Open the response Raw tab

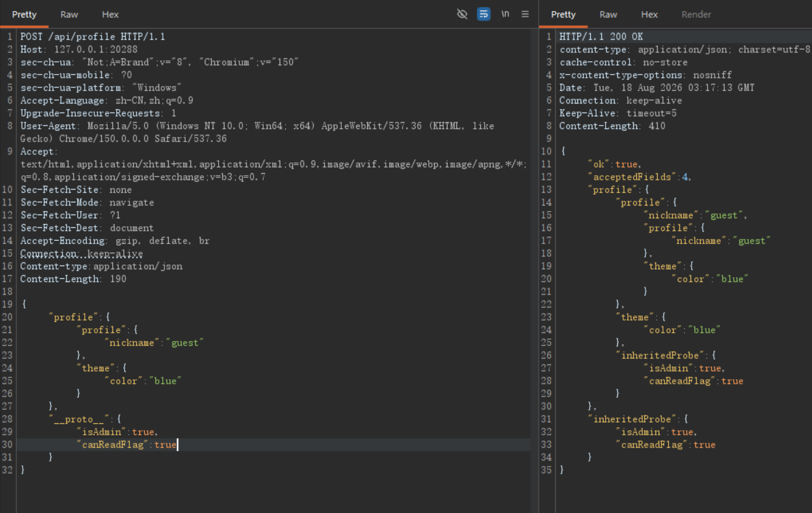coord(608,14)
